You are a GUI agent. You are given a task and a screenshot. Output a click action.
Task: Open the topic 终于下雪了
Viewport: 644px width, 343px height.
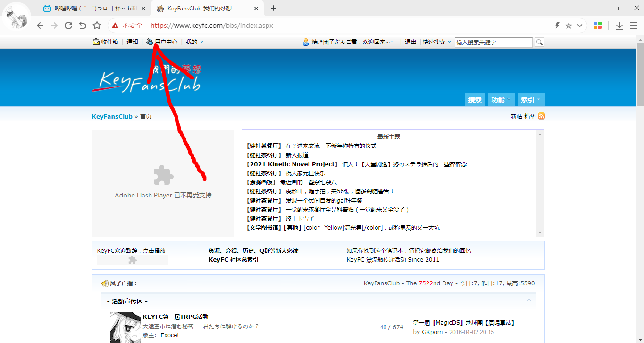click(x=300, y=218)
